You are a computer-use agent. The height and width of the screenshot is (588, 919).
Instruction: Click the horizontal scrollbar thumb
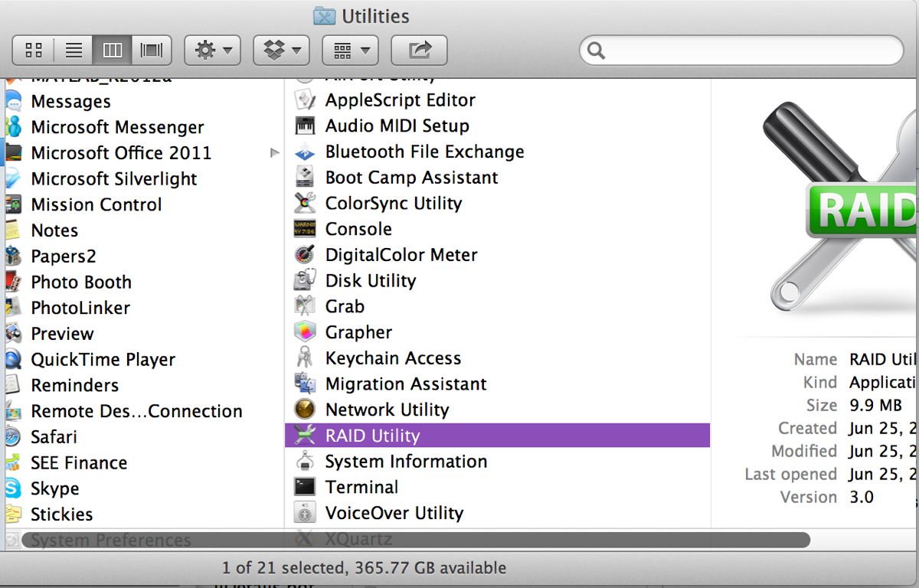tap(416, 540)
